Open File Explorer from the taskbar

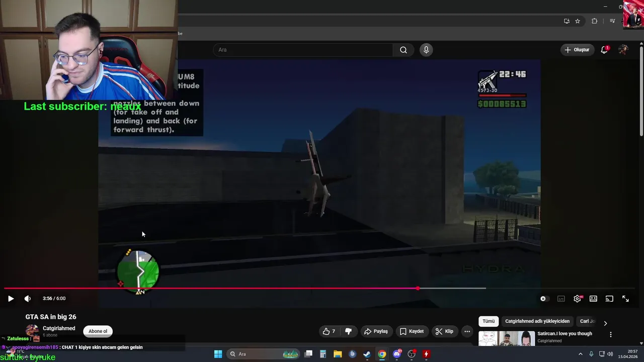click(x=338, y=354)
